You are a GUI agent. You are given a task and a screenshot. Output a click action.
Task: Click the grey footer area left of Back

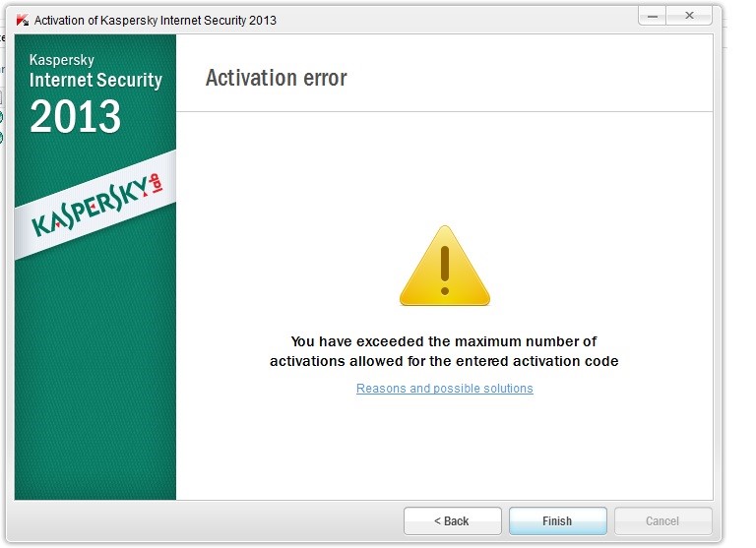tap(205, 521)
